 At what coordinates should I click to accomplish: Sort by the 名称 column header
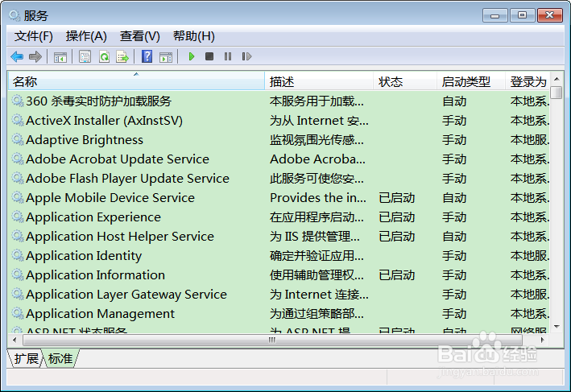click(x=136, y=80)
